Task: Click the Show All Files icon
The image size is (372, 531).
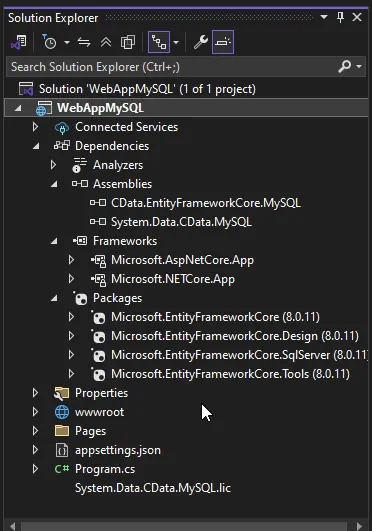Action: click(x=128, y=42)
